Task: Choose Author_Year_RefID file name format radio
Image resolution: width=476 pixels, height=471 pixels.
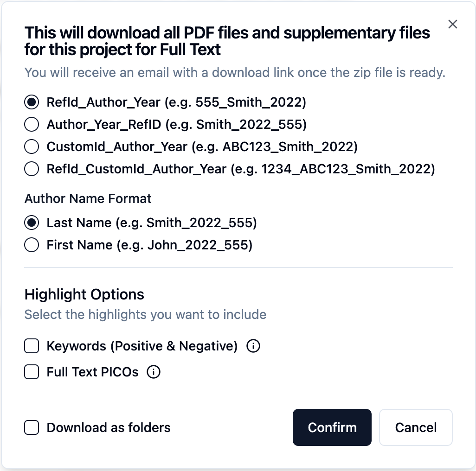Action: pyautogui.click(x=32, y=125)
